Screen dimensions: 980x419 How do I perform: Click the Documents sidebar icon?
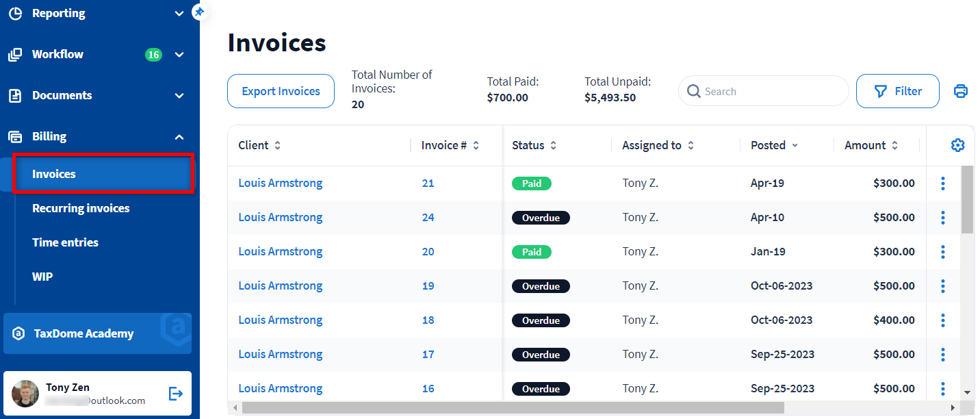15,96
